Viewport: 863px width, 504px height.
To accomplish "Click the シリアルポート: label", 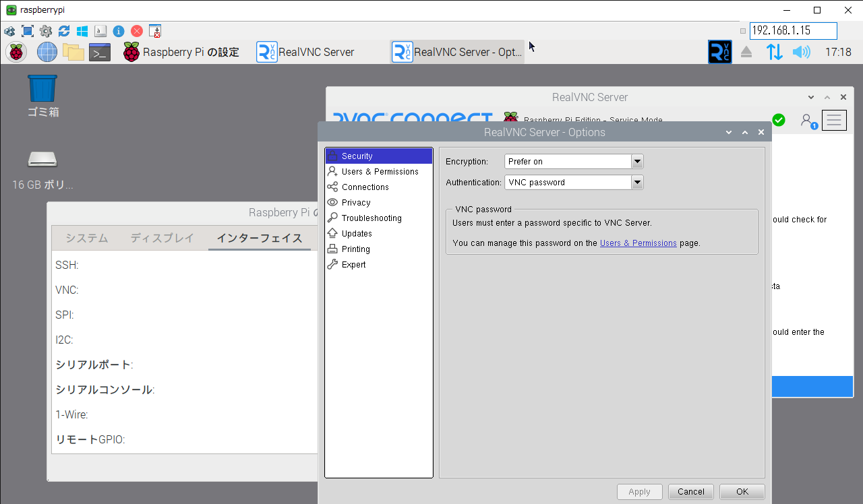I will click(94, 365).
